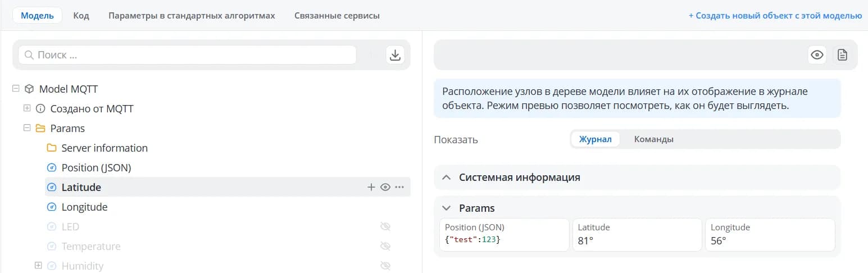Click the gauge icon of Humidity node

point(52,266)
